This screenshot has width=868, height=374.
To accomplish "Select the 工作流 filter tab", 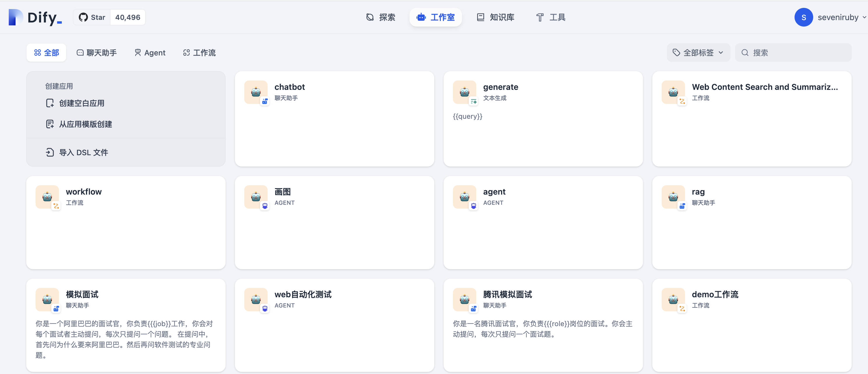I will tap(199, 53).
